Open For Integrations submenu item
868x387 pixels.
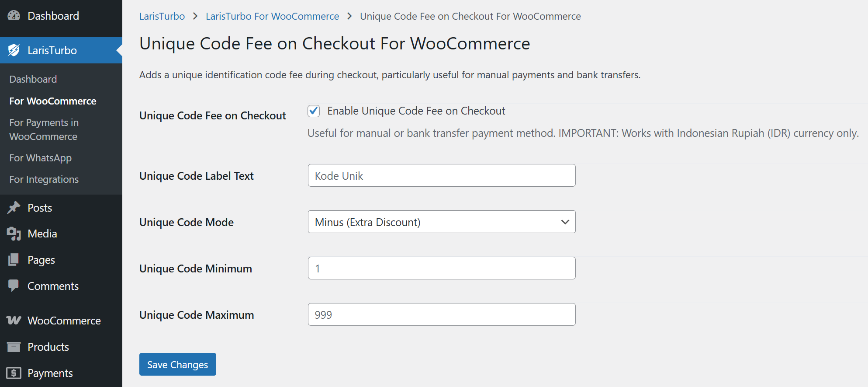click(44, 179)
